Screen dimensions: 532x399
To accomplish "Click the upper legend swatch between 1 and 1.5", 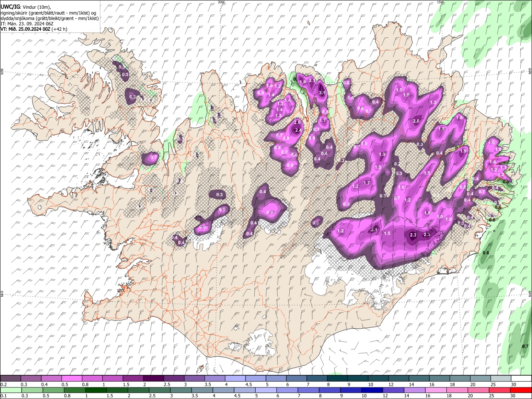I will point(113,379).
